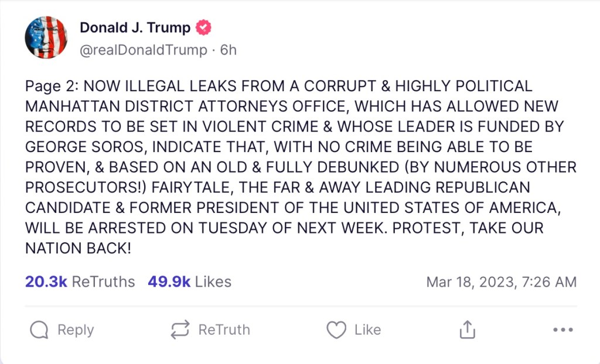
Task: Click the bold 49.9k count
Action: 169,282
